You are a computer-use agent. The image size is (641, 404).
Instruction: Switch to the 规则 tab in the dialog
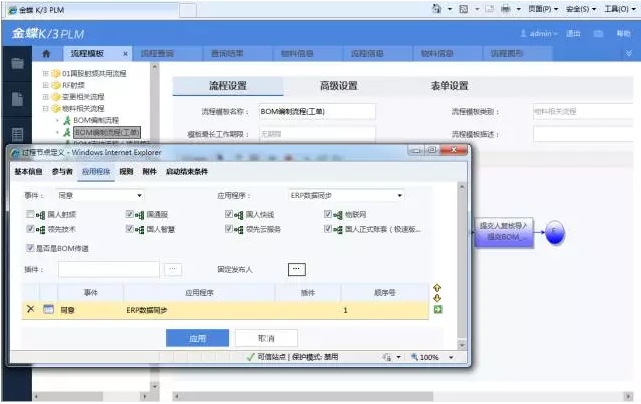[126, 172]
